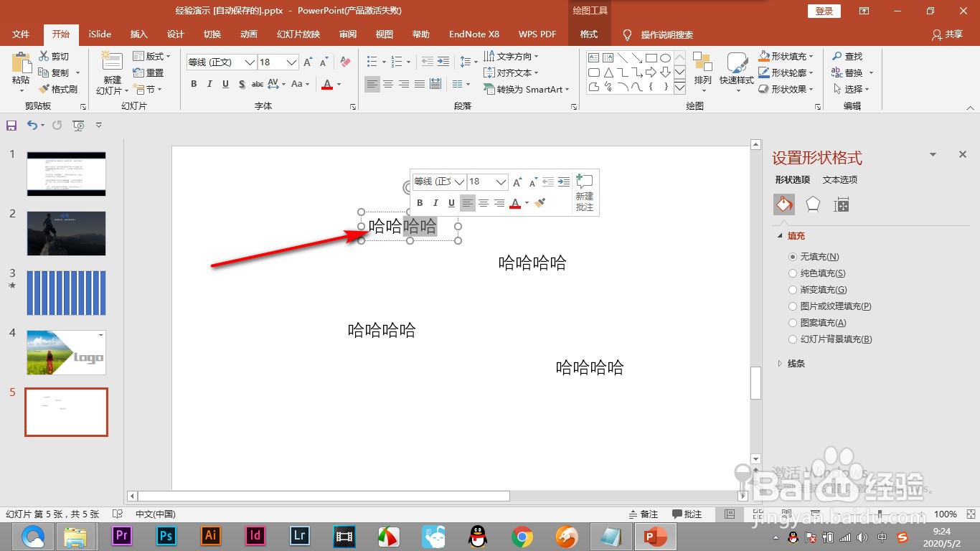Select the 无填充(N) radio option
Viewport: 980px width, 551px height.
point(793,256)
